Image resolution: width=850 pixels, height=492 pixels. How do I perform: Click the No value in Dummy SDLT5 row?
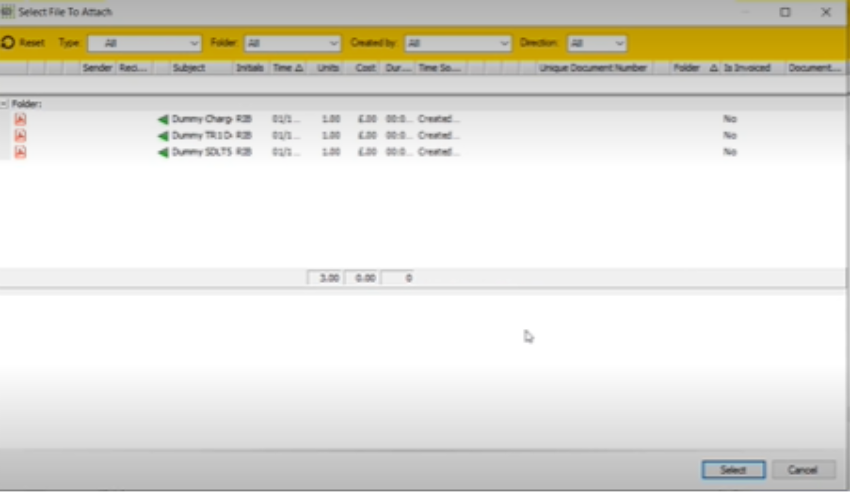(730, 152)
